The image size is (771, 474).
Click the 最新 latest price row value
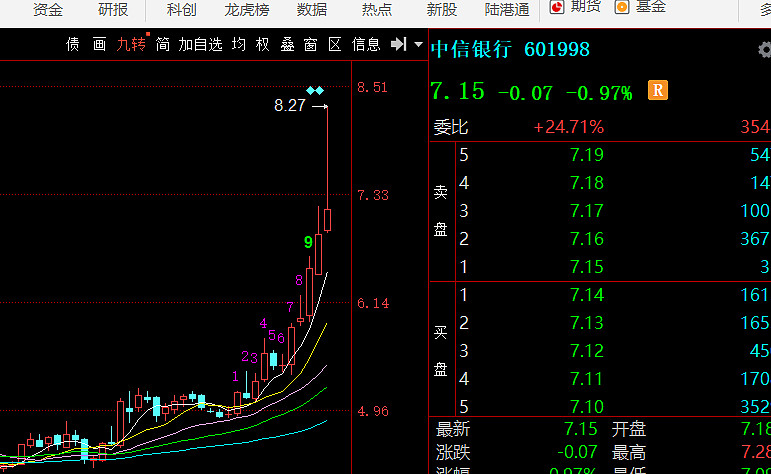tap(581, 429)
